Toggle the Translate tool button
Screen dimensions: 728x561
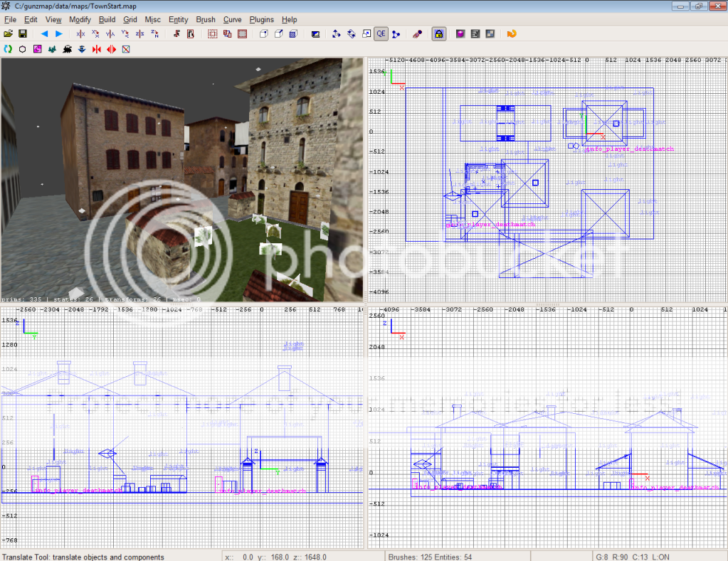click(336, 33)
